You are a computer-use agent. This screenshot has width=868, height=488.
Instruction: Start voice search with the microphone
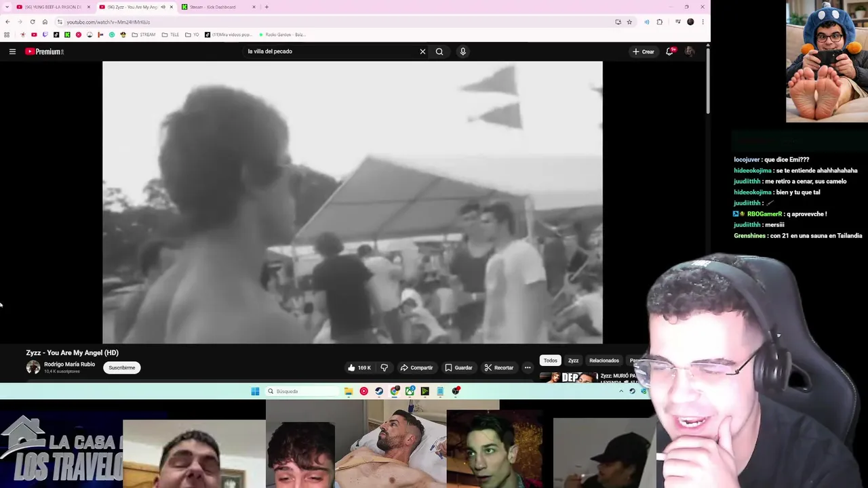tap(462, 52)
